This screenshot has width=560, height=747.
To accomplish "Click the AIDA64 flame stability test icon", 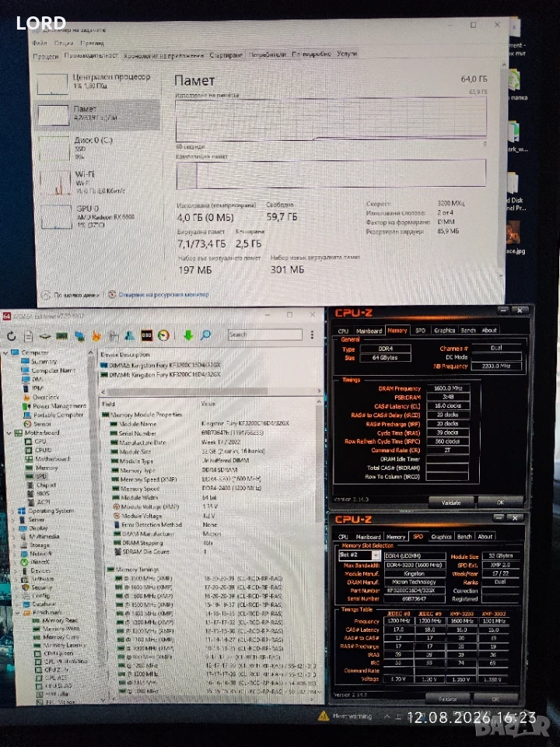I will coord(96,336).
